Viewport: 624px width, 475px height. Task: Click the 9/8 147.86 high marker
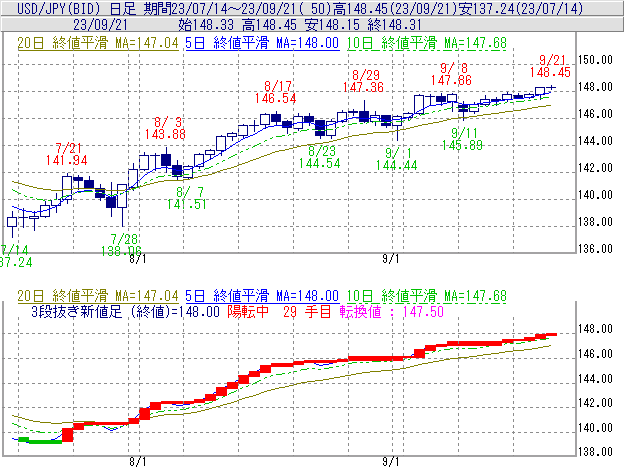[451, 74]
